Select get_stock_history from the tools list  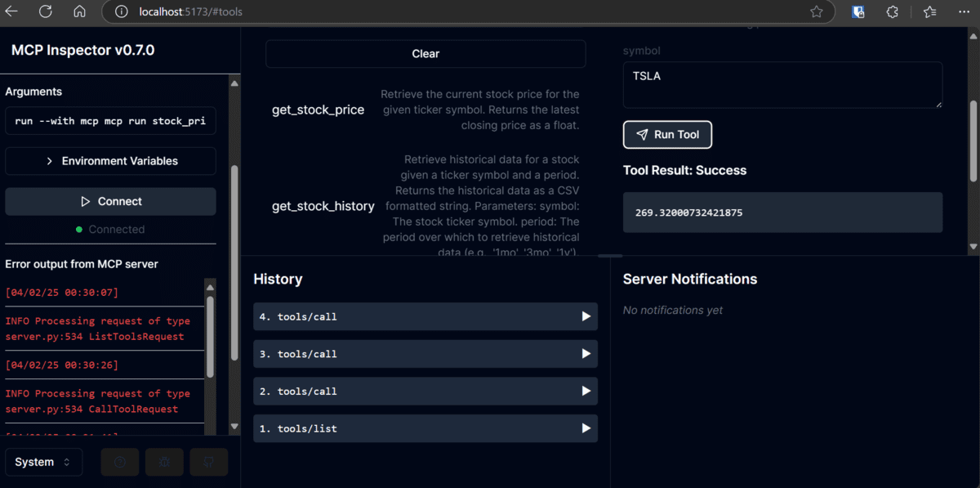[x=323, y=206]
